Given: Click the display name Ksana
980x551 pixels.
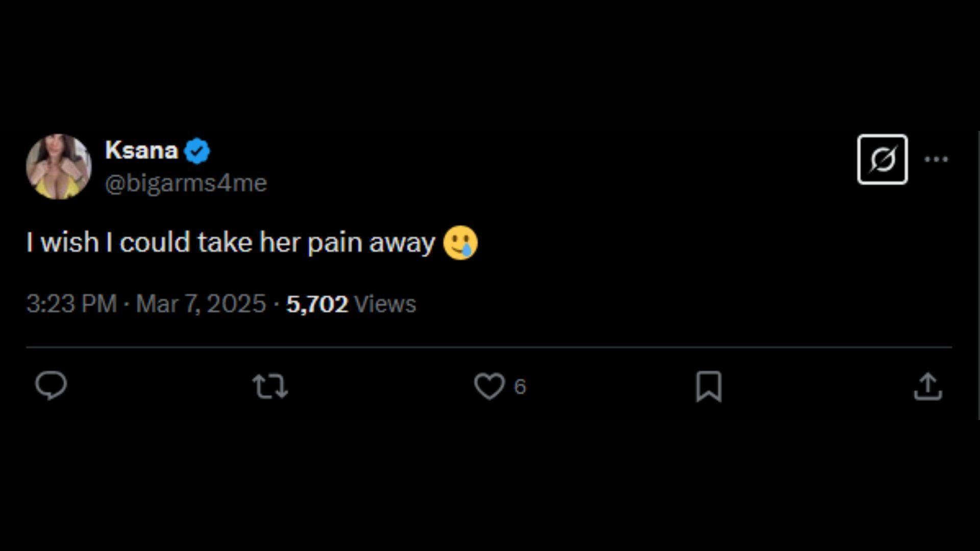Looking at the screenshot, I should coord(141,151).
